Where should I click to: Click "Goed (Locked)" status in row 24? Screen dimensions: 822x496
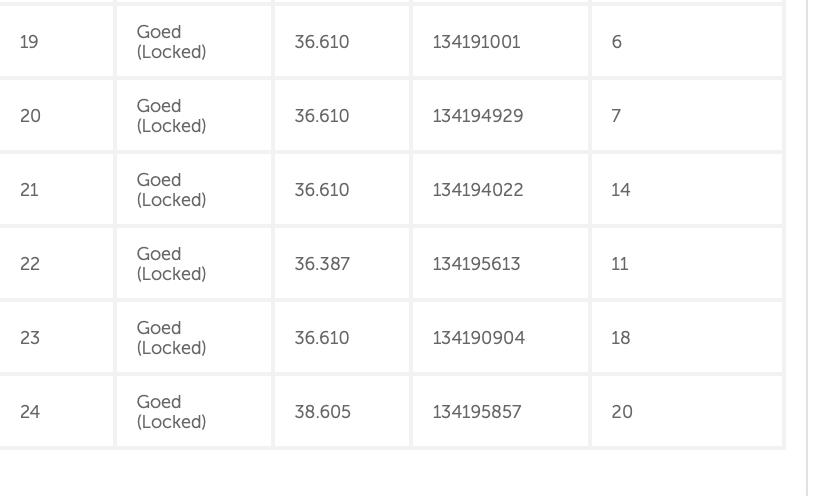[x=171, y=412]
